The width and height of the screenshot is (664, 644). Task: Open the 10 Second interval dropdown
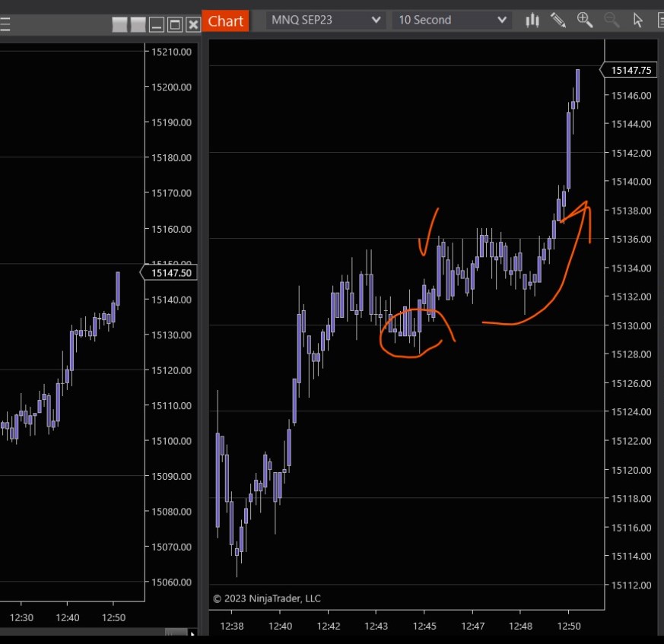(452, 20)
